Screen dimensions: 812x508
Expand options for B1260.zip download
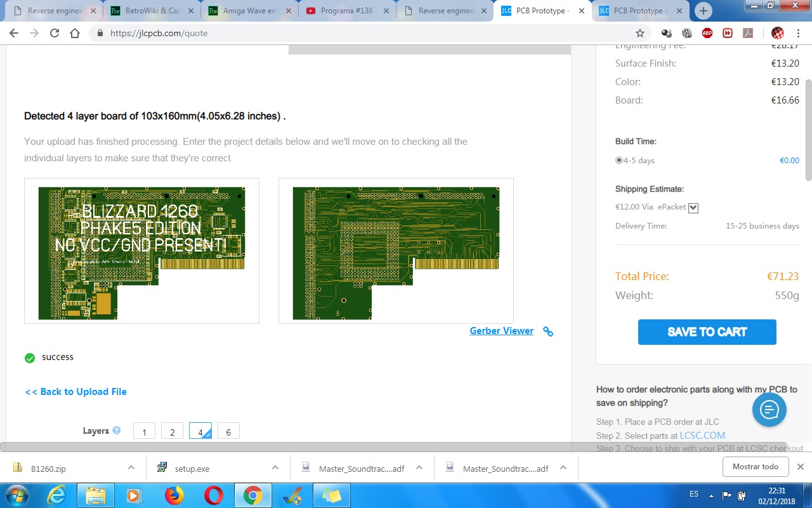[x=131, y=467]
